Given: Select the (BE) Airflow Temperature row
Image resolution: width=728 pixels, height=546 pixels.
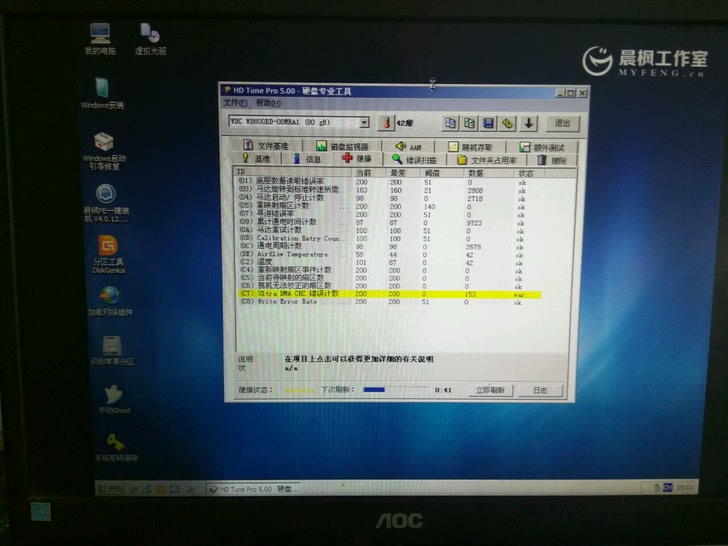Looking at the screenshot, I should 384,254.
